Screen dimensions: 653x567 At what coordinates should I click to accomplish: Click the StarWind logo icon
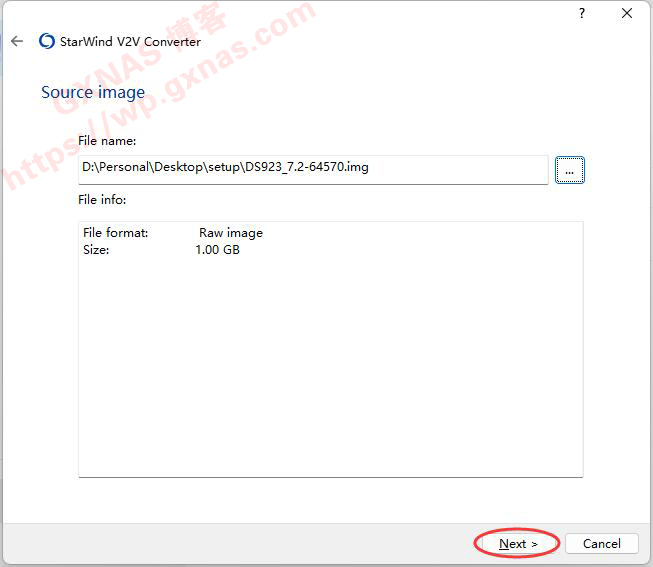pos(46,42)
